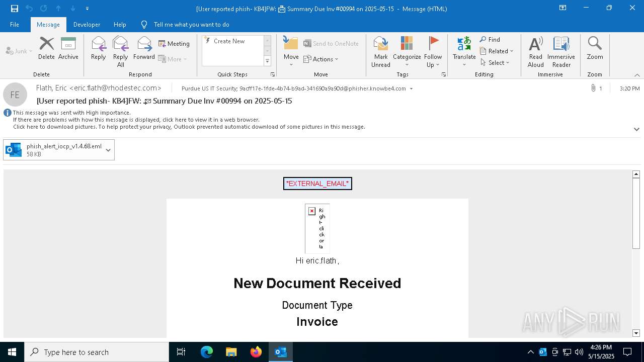
Task: Click the vertical scrollbar thumb
Action: [636, 213]
